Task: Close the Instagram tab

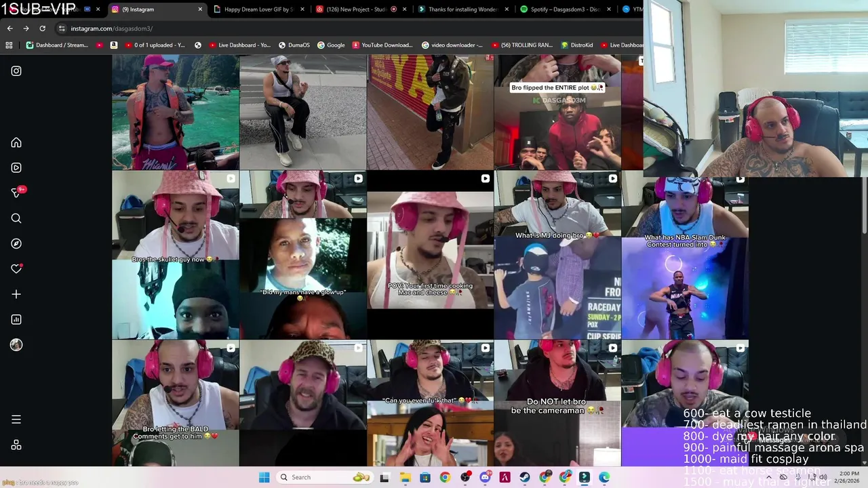Action: point(200,9)
